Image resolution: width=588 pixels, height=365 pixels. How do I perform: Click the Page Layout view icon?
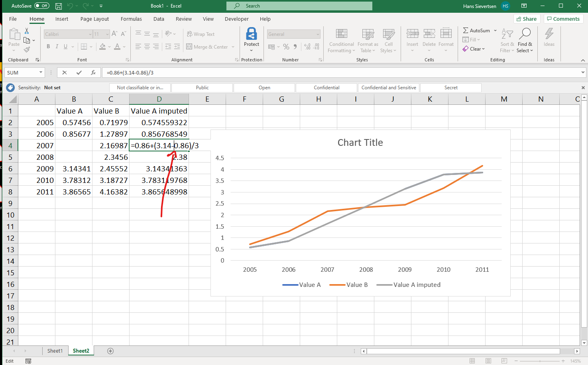(488, 361)
